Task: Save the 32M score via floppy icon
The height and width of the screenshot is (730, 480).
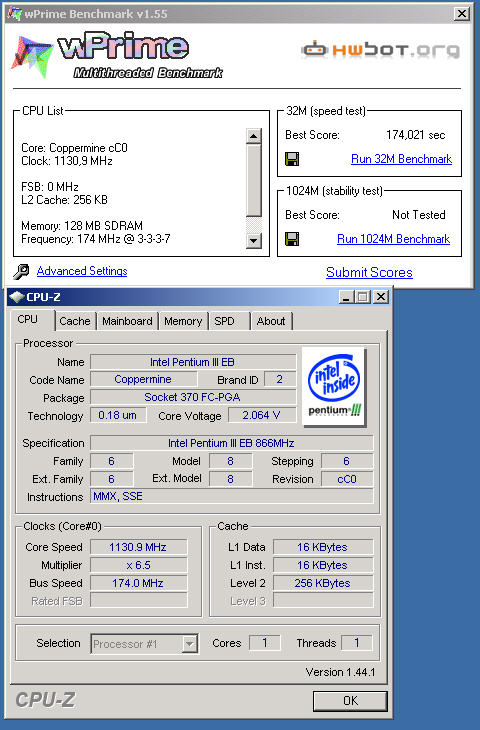Action: [x=292, y=159]
